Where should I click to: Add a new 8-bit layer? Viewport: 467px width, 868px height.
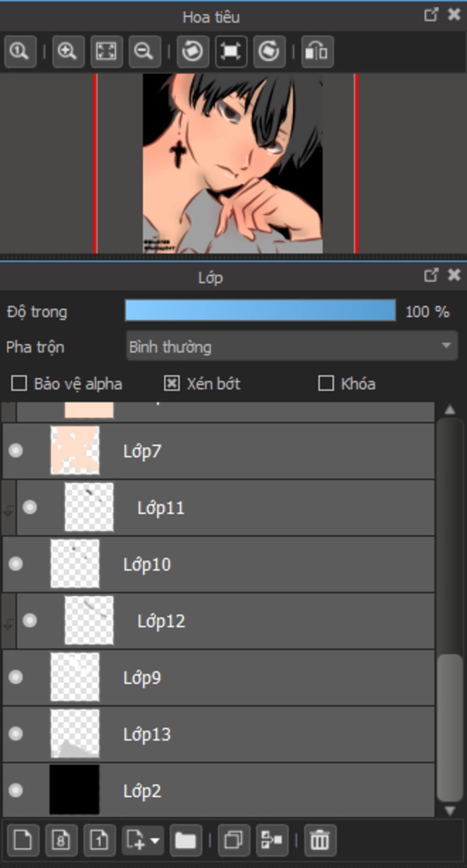click(x=61, y=840)
